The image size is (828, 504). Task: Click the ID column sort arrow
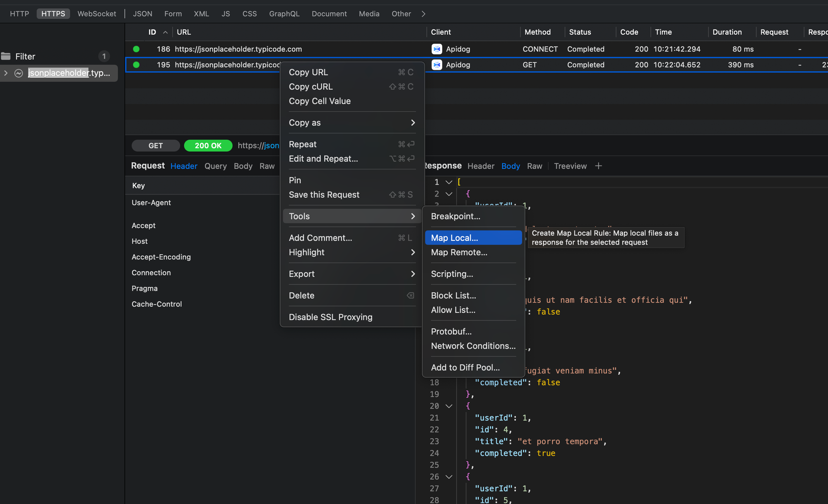tap(165, 32)
